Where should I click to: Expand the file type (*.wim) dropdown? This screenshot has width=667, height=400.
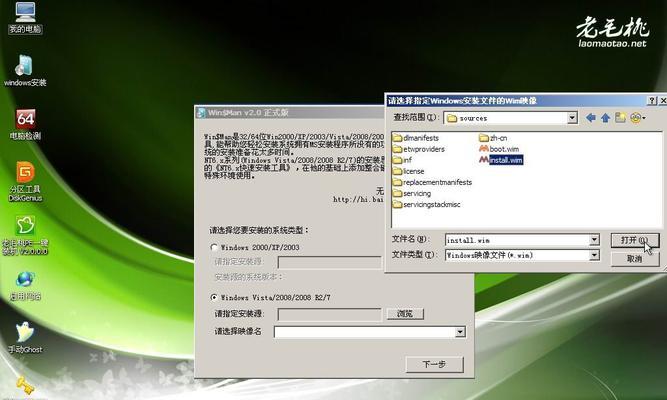594,255
